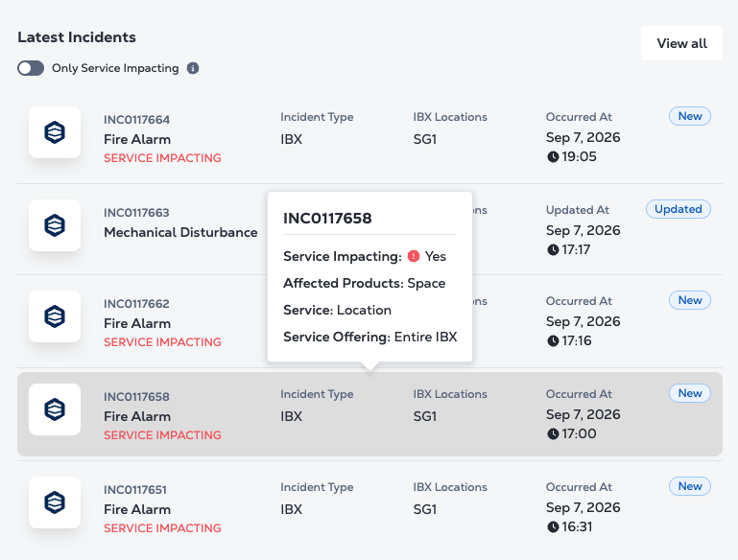
Task: Open incident INC0117664 Fire Alarm
Action: (x=369, y=137)
